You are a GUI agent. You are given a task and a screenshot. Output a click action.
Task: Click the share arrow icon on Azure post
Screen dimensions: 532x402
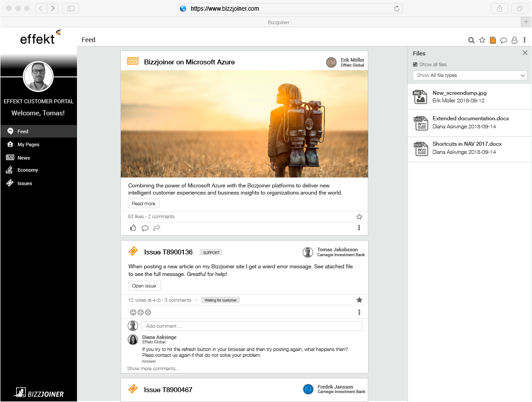[x=157, y=228]
